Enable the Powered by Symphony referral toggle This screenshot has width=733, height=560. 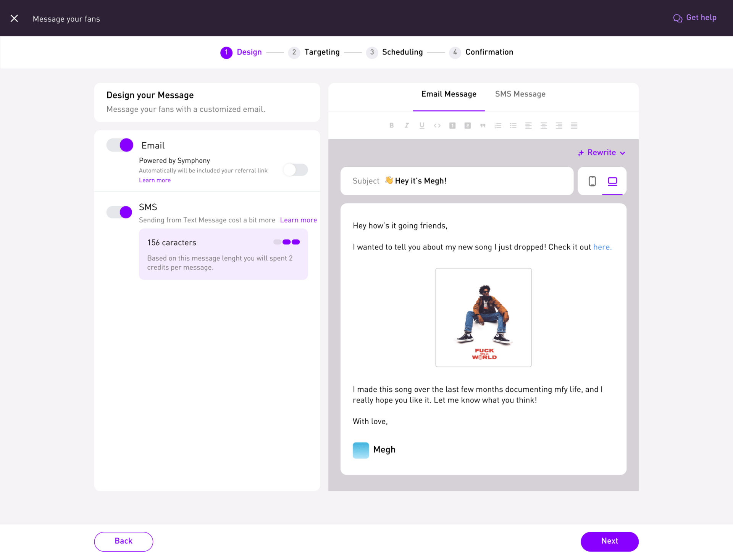[295, 169]
